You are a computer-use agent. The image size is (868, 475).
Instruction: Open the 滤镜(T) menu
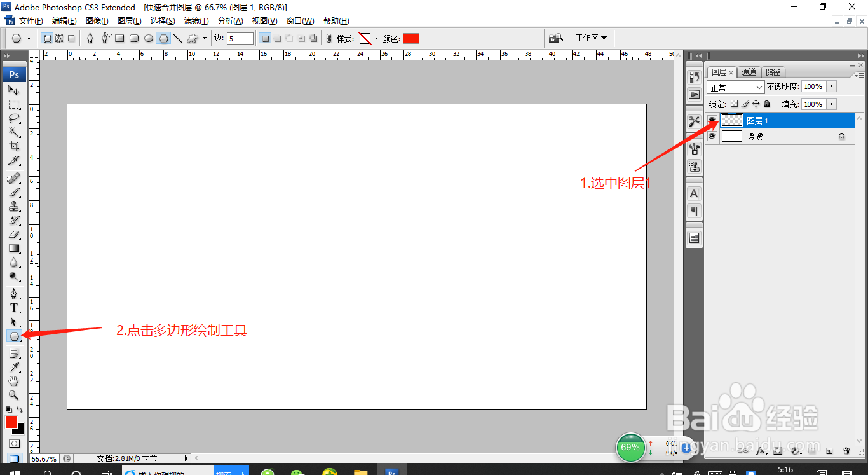(196, 21)
